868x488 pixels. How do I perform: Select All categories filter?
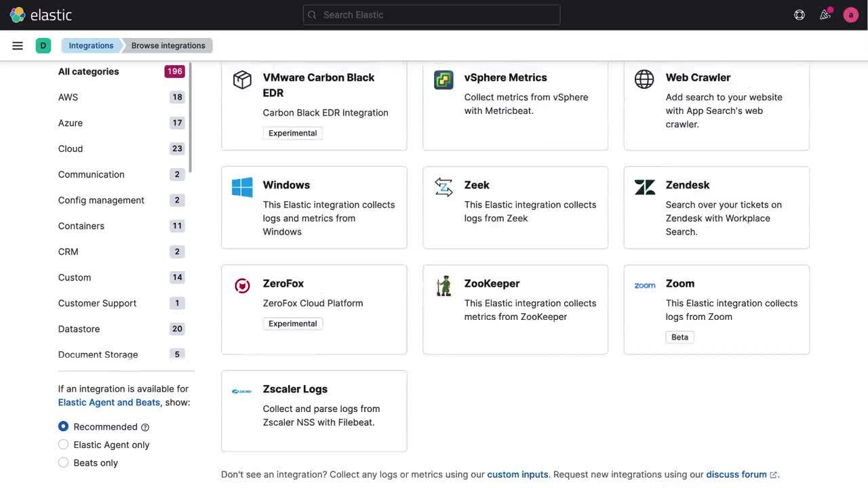(88, 71)
